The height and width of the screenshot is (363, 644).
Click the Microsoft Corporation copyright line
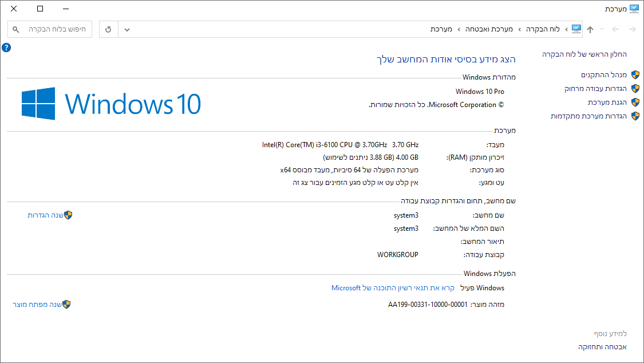[436, 105]
